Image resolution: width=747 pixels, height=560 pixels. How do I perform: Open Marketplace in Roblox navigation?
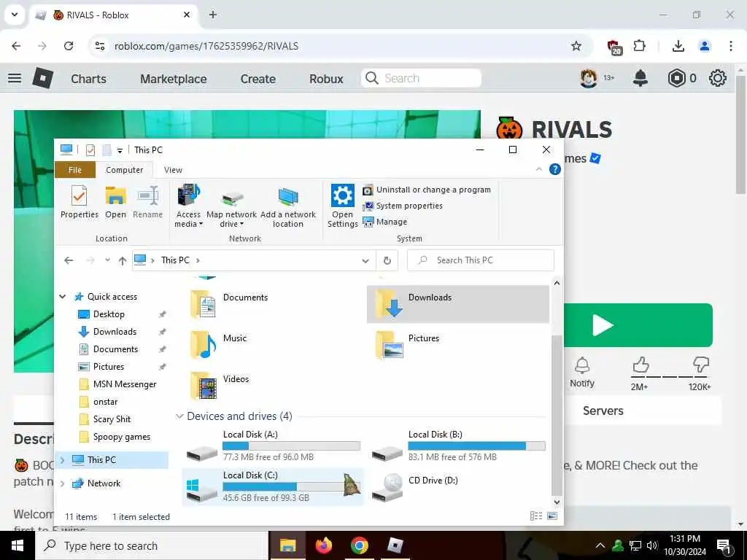tap(174, 79)
